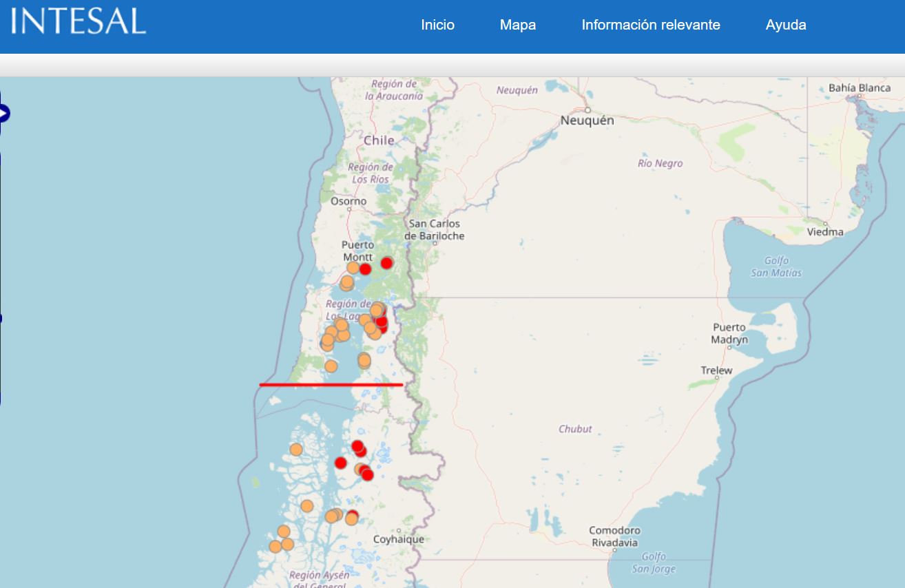Click the topmost red marker in Aysén cluster

[357, 446]
